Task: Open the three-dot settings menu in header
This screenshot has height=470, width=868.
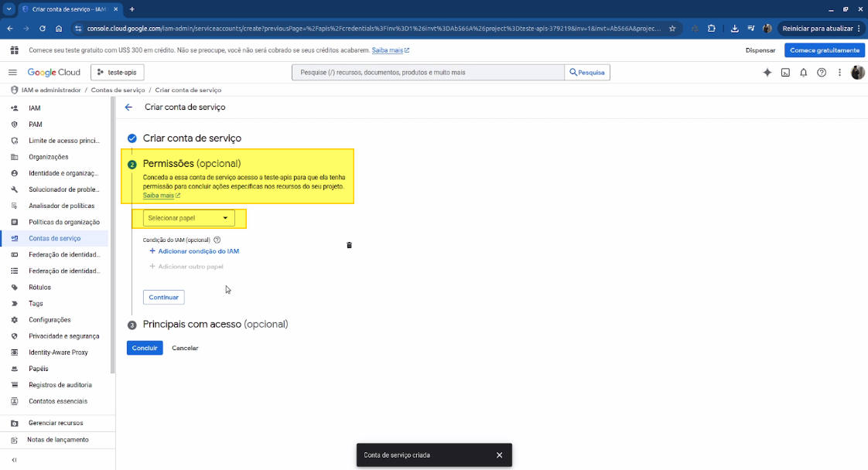Action: (839, 73)
